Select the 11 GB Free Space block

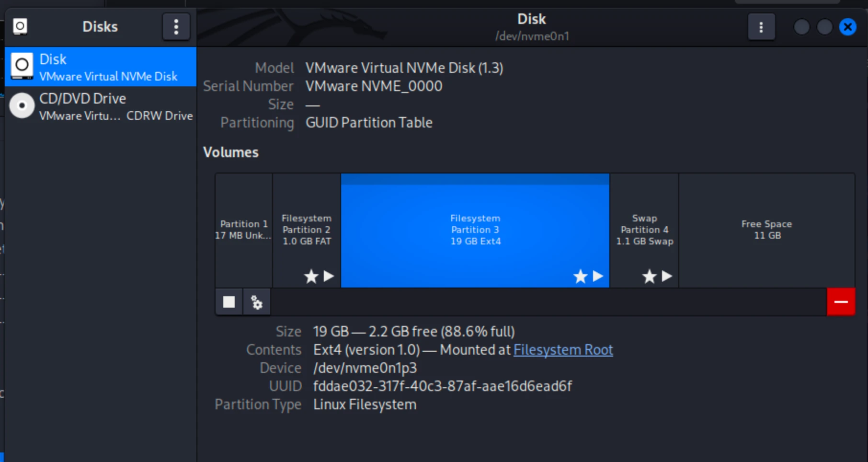(x=766, y=230)
